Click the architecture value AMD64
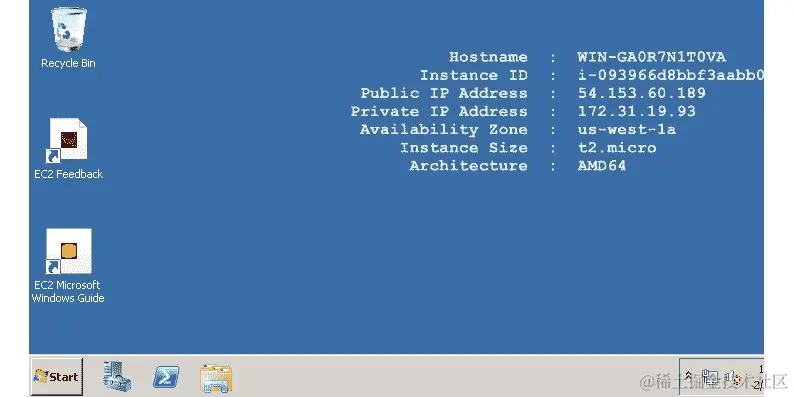The image size is (794, 397). 602,166
